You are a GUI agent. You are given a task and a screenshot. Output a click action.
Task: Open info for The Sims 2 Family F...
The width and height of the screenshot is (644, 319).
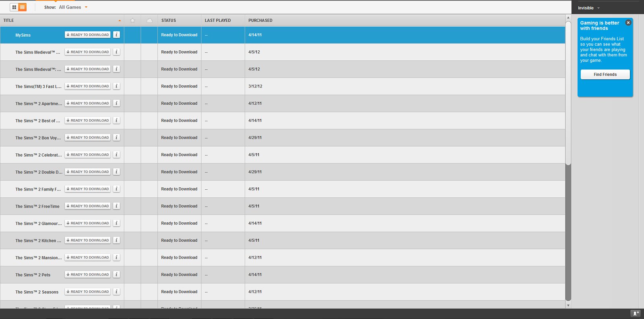click(x=116, y=188)
